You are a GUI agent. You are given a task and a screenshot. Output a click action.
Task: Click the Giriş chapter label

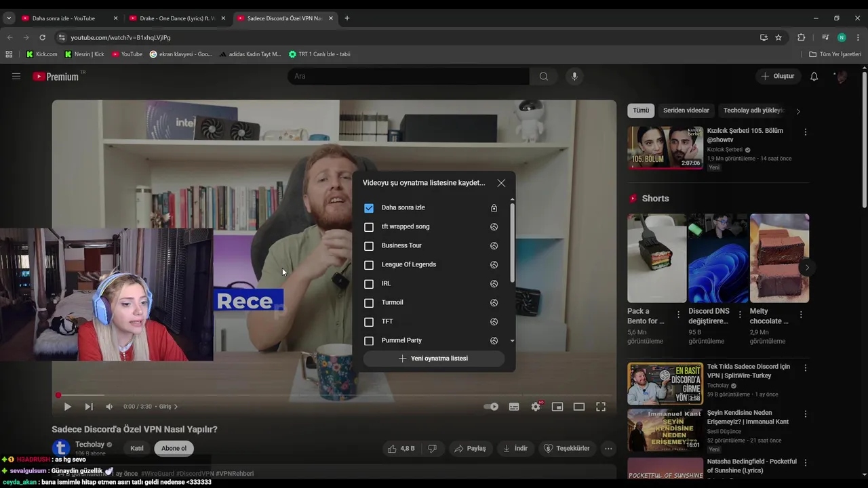[165, 407]
